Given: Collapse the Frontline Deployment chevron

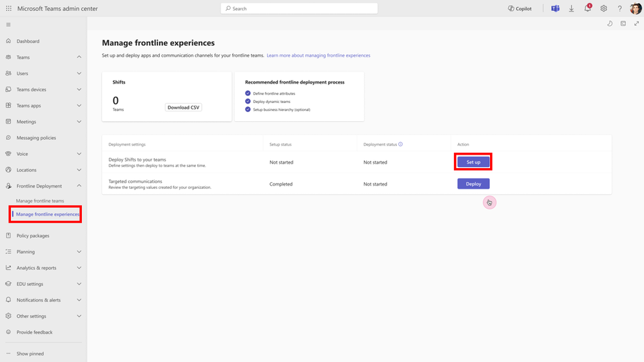Looking at the screenshot, I should coord(79,186).
